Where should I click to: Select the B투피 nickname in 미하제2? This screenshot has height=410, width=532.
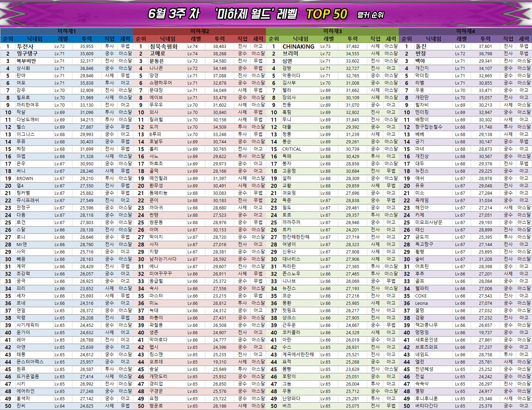[155, 134]
